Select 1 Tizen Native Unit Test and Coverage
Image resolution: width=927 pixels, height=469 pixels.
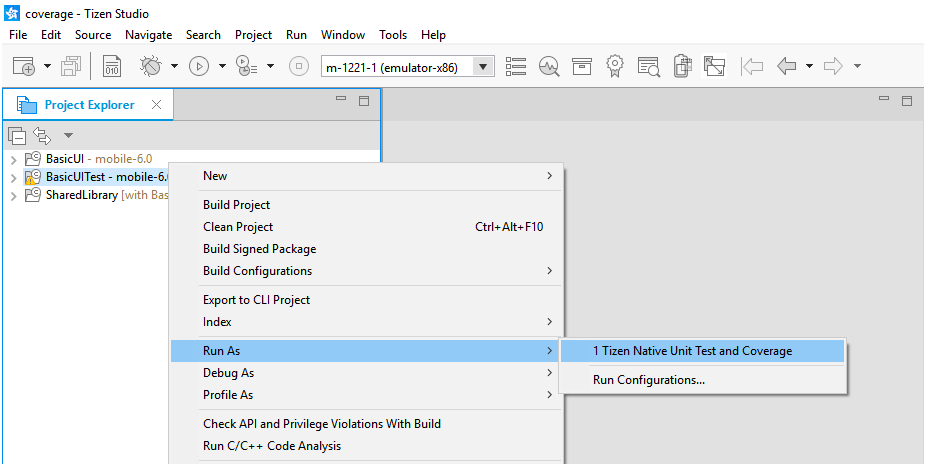tap(692, 351)
